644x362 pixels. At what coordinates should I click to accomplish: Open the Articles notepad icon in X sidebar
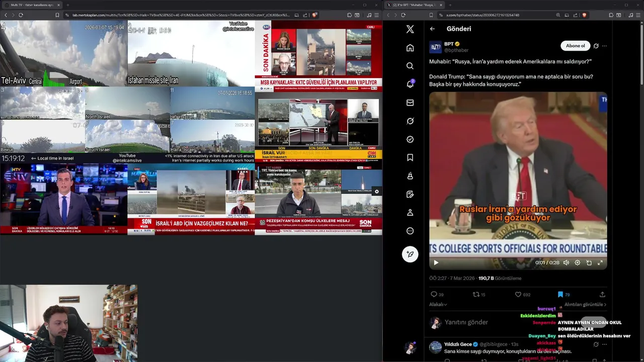coord(410,194)
